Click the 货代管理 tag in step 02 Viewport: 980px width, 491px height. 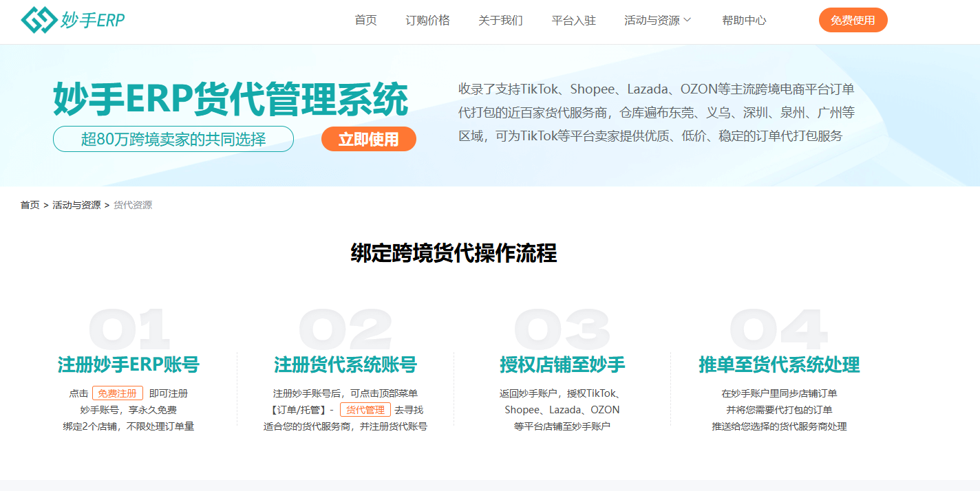click(365, 410)
